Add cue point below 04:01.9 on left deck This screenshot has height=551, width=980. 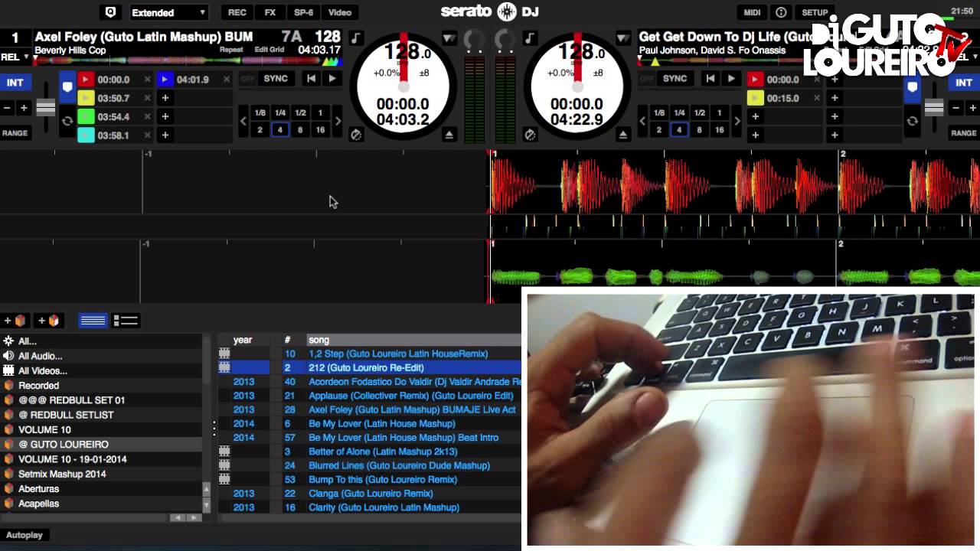point(165,98)
